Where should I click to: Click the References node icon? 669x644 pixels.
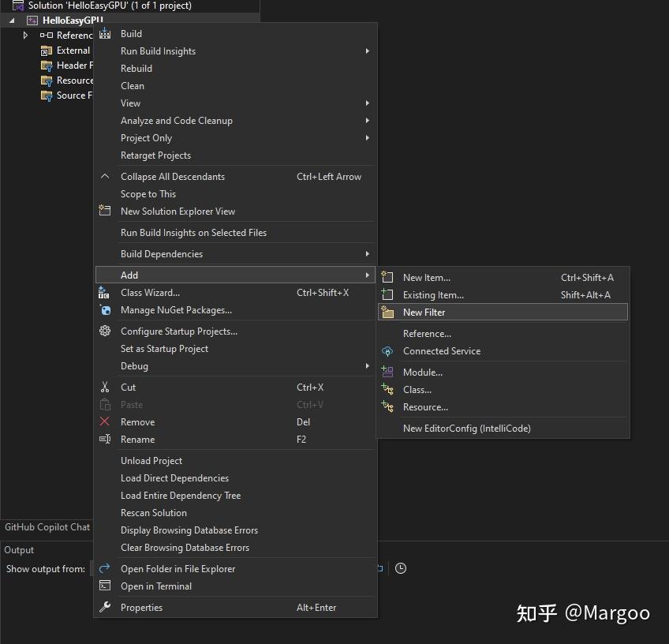[47, 35]
